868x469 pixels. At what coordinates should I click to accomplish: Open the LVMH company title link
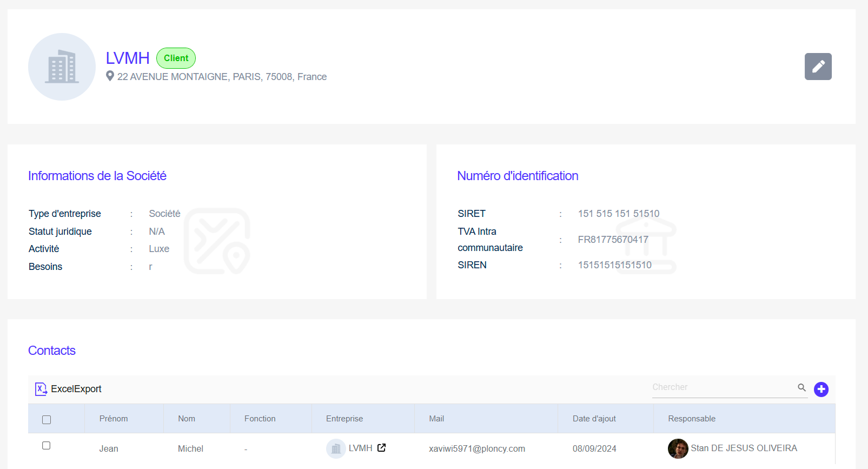point(128,58)
